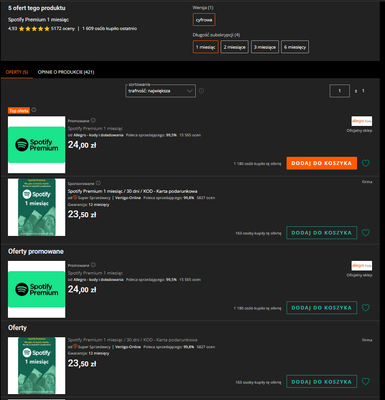Click the info icon next to Top oferta badge
The height and width of the screenshot is (400, 385).
[x=34, y=110]
